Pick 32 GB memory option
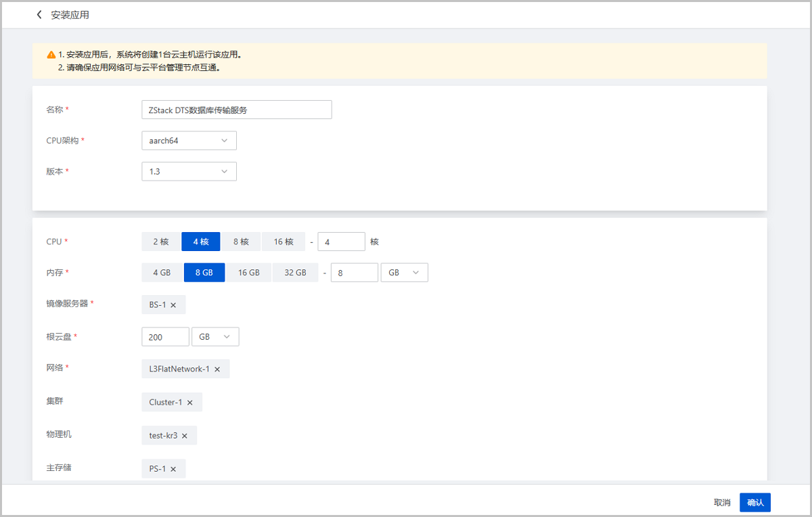 point(295,273)
